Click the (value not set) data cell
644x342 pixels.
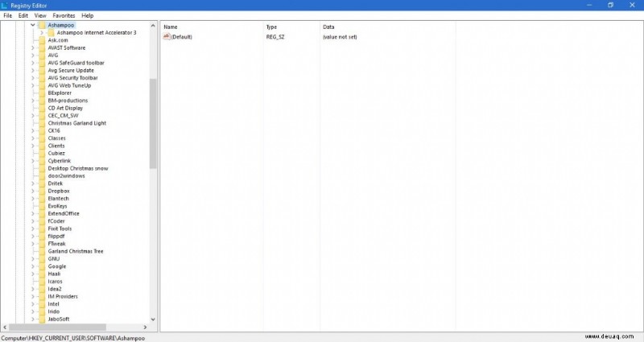pyautogui.click(x=340, y=37)
